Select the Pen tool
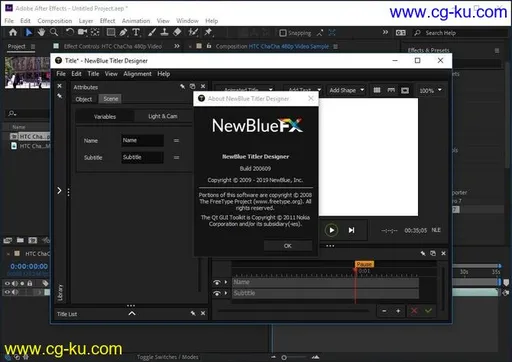Image resolution: width=512 pixels, height=362 pixels. pyautogui.click(x=123, y=32)
